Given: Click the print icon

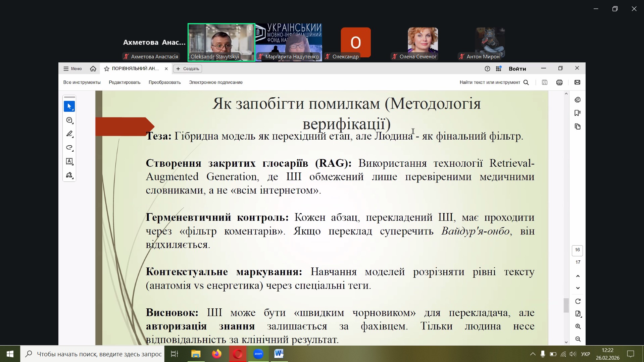Looking at the screenshot, I should (x=559, y=83).
